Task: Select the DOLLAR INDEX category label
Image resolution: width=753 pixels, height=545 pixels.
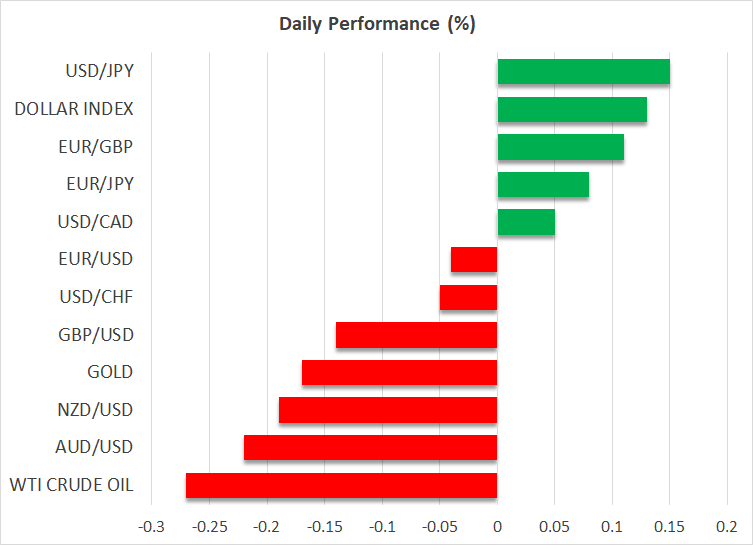Action: pos(74,109)
